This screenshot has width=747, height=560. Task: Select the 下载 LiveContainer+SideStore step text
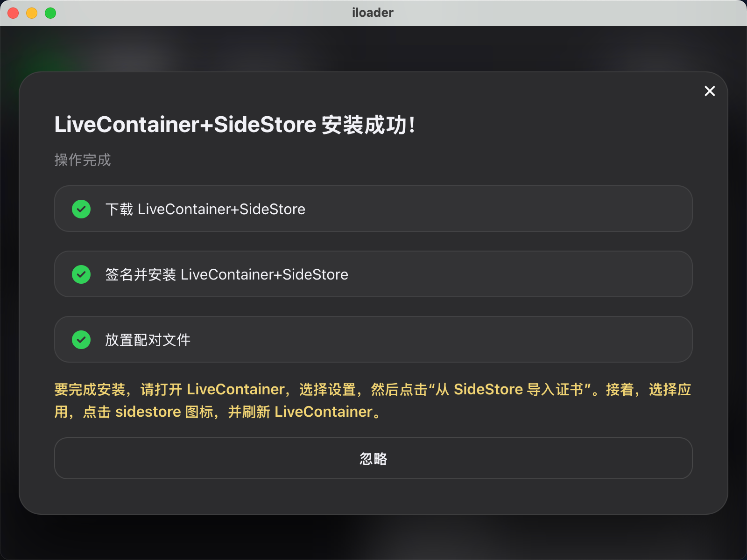pyautogui.click(x=205, y=209)
